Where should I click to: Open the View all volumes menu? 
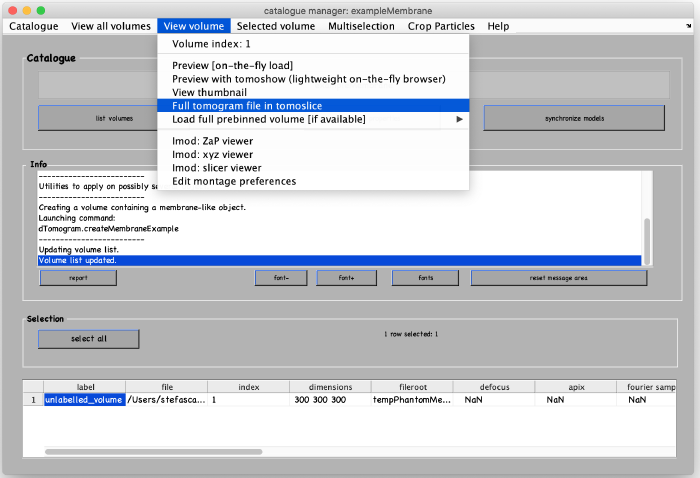click(111, 26)
